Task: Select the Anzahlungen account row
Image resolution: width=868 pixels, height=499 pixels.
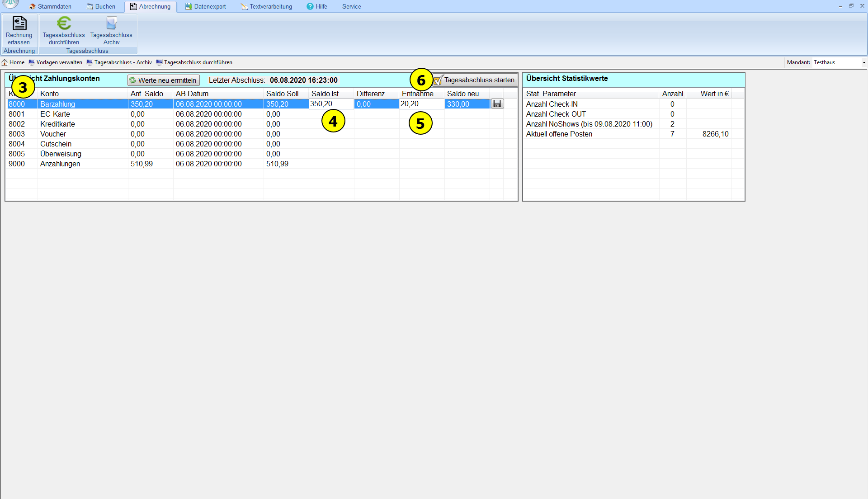Action: [60, 164]
